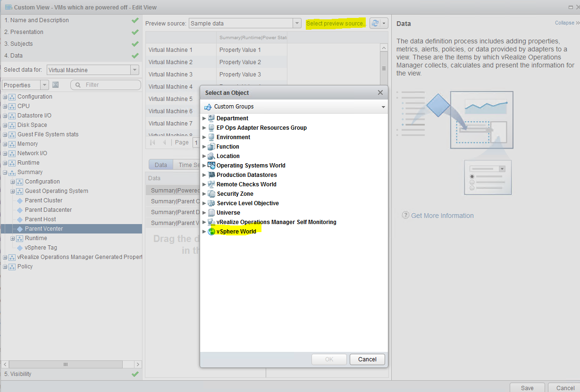Open the Select data for dropdown
Image resolution: width=580 pixels, height=392 pixels.
pyautogui.click(x=134, y=70)
